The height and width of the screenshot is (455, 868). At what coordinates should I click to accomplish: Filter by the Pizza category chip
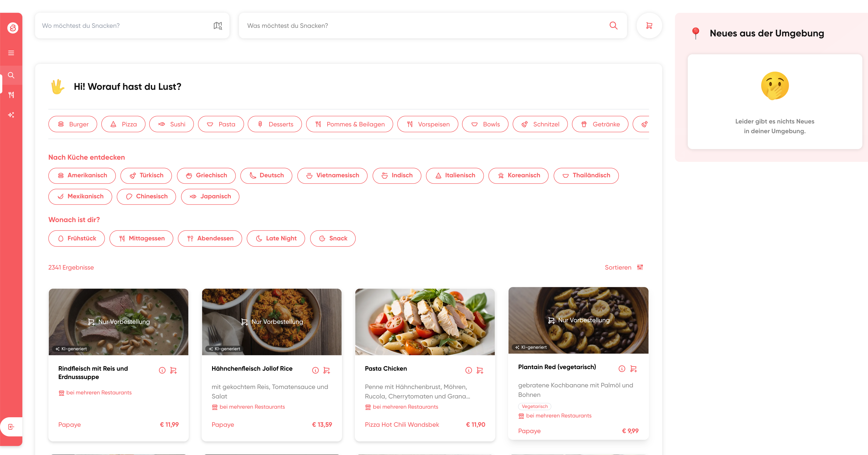(x=123, y=124)
